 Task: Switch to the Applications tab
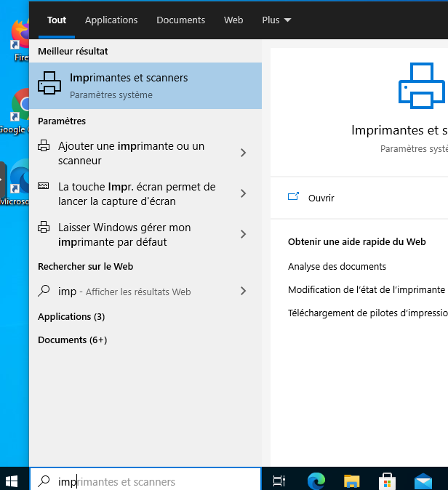click(111, 20)
